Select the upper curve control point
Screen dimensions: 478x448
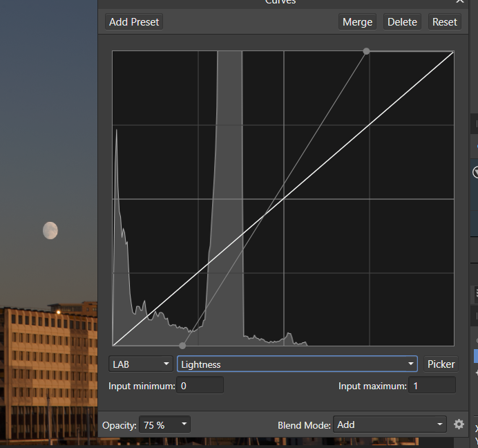[366, 51]
